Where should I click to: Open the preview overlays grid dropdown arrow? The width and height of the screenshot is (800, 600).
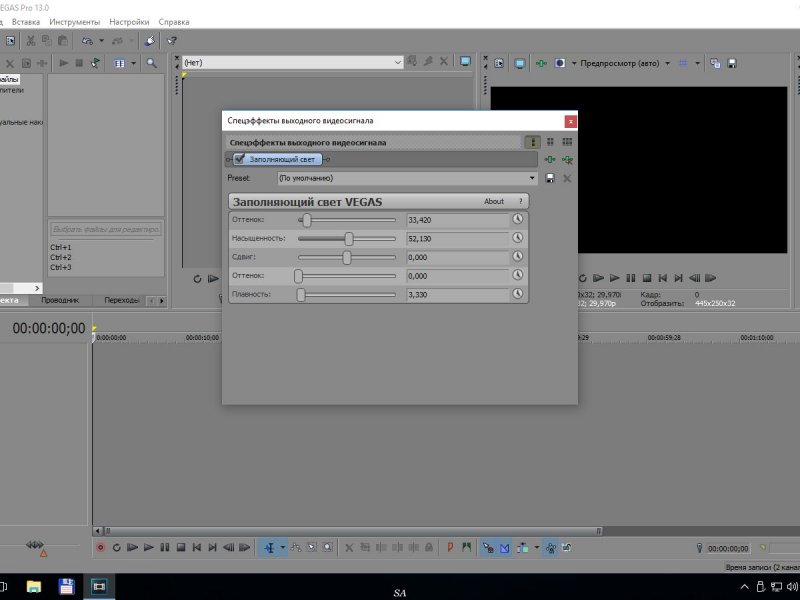click(697, 63)
